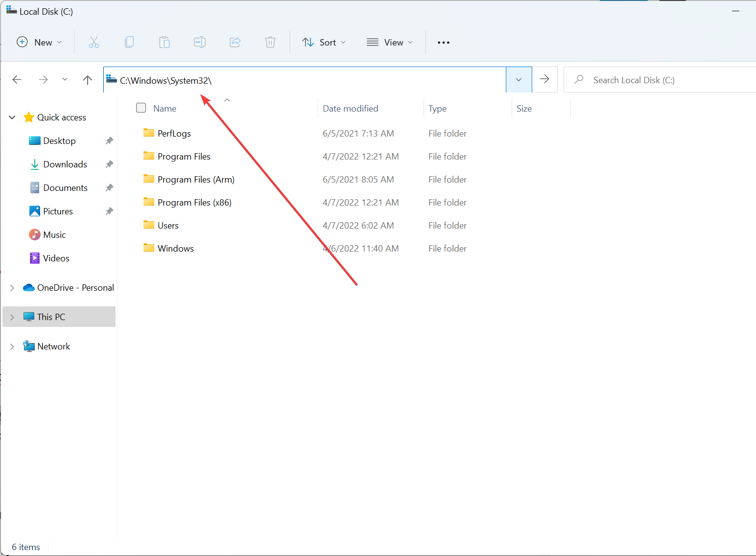This screenshot has height=556, width=756.
Task: Click the See more ellipsis toolbar icon
Action: (443, 42)
